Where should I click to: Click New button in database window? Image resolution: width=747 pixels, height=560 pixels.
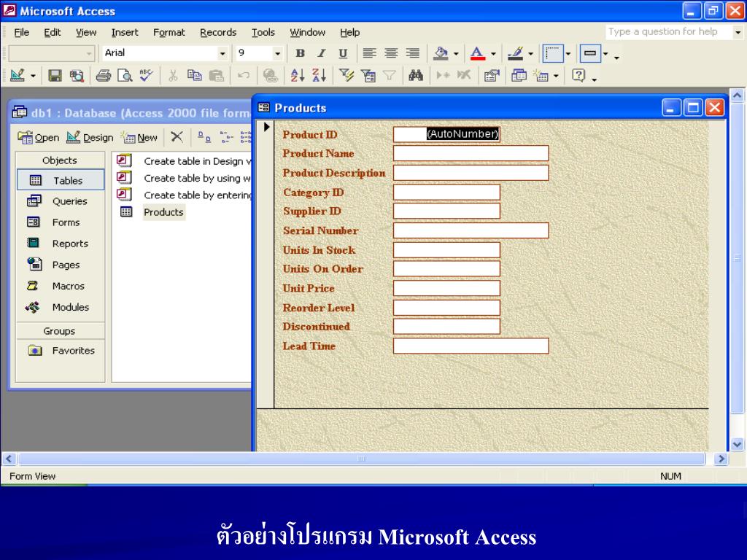(139, 138)
